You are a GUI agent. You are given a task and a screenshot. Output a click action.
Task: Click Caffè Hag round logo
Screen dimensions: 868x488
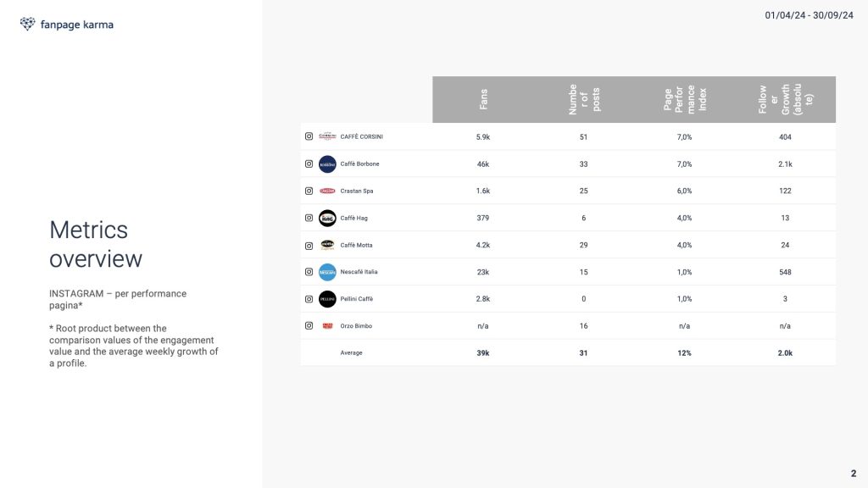click(x=327, y=218)
